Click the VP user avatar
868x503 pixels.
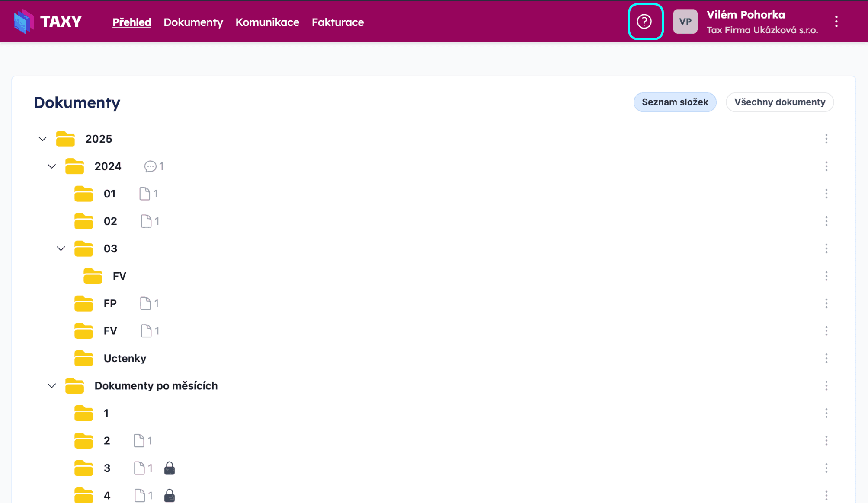click(685, 22)
